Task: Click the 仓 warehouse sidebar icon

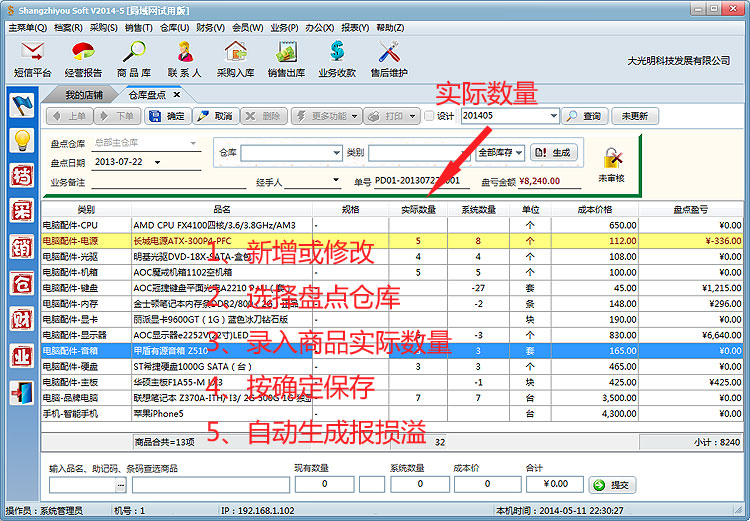Action: coord(22,284)
